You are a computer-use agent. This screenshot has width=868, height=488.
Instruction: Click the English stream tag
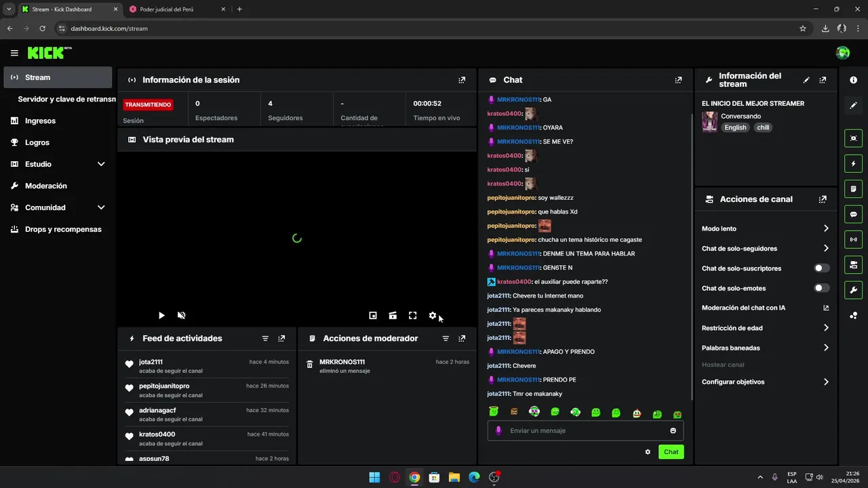[735, 127]
